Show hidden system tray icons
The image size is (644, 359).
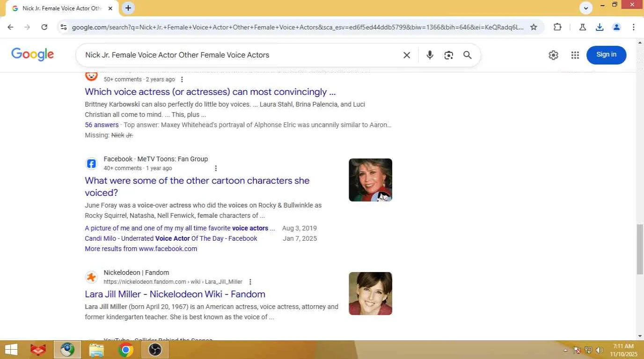click(565, 350)
